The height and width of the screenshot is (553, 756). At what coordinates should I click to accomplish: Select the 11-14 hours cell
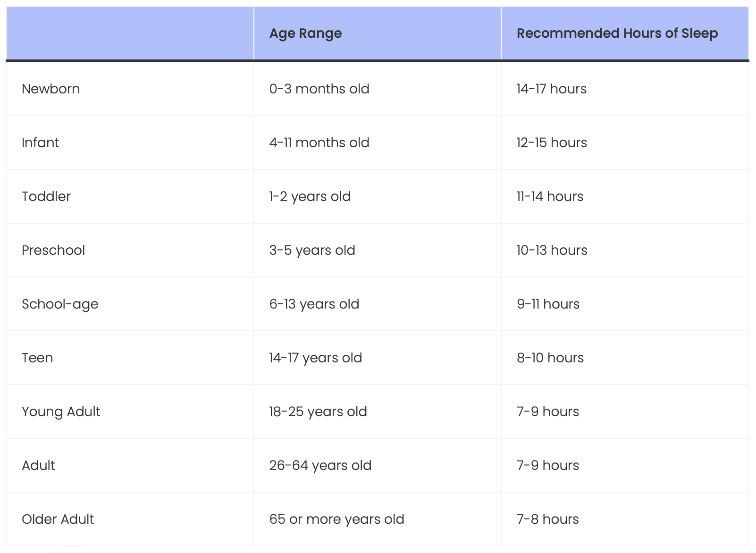pos(550,196)
